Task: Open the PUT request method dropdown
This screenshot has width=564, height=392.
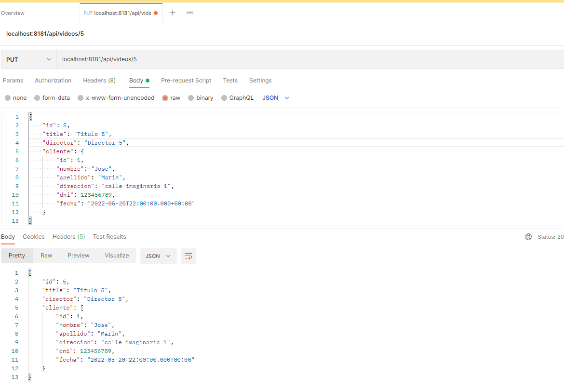Action: coord(27,59)
